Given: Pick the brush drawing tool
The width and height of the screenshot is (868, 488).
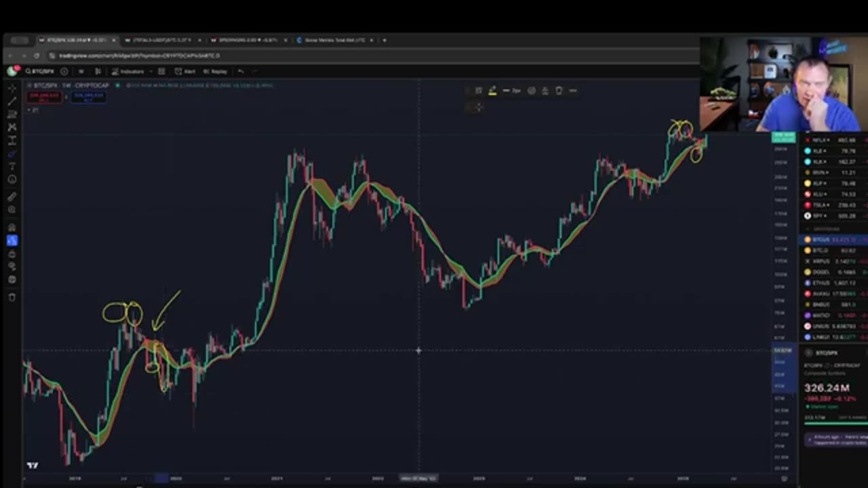Looking at the screenshot, I should click(12, 153).
